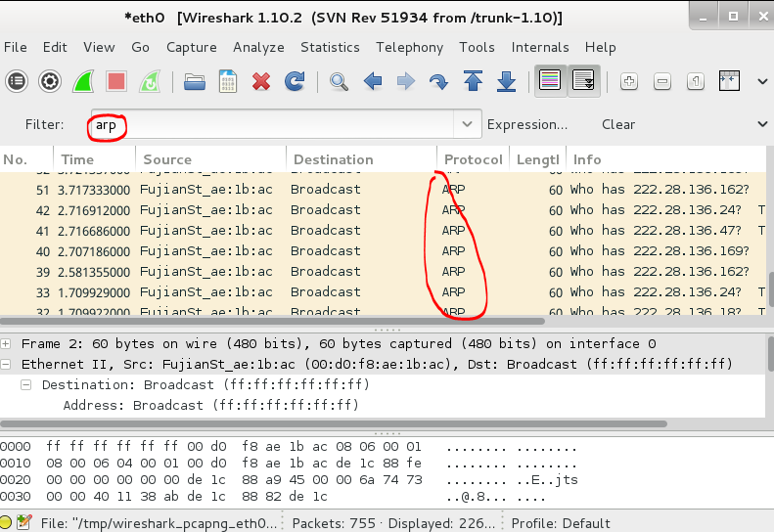Toggle auto scroll in live capture

583,80
